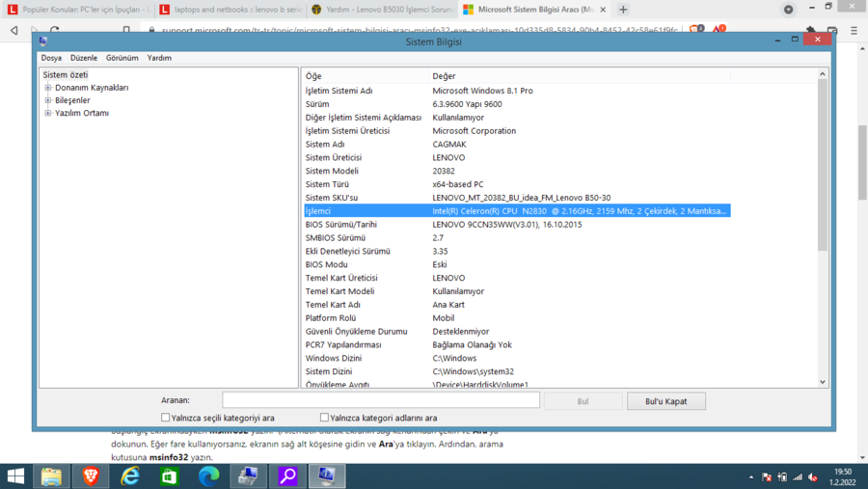This screenshot has height=489, width=868.
Task: Click the browser page scrollbar thumb
Action: [862, 163]
